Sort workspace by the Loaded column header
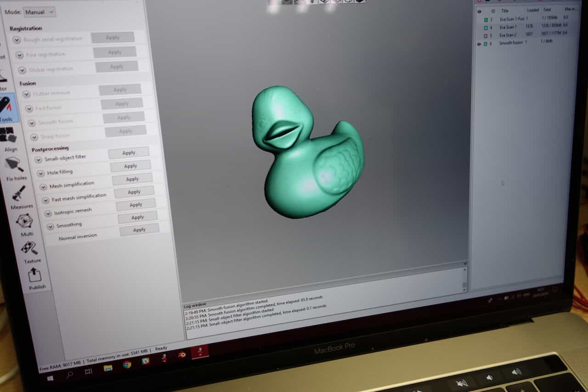This screenshot has width=588, height=392. (533, 10)
